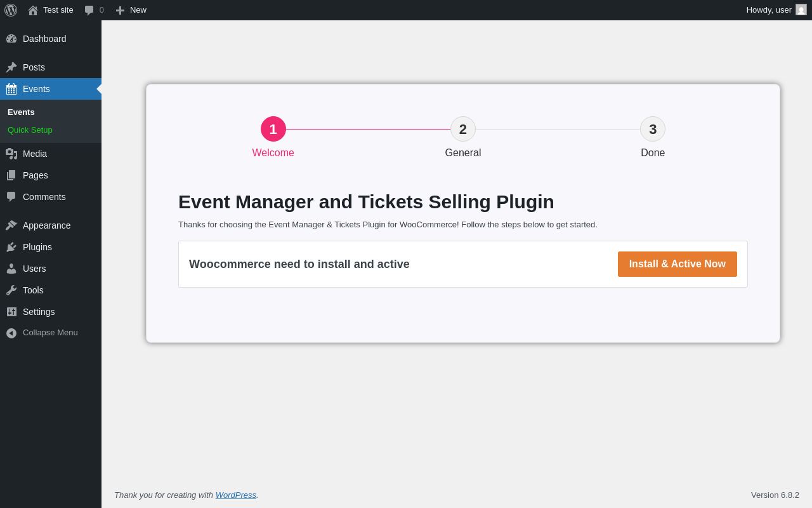Click the Posts pushpin icon
This screenshot has height=508, width=812.
(11, 67)
